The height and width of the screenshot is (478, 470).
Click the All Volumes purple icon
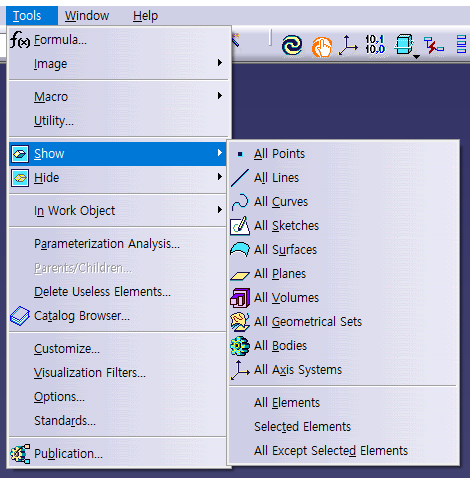[x=240, y=298]
